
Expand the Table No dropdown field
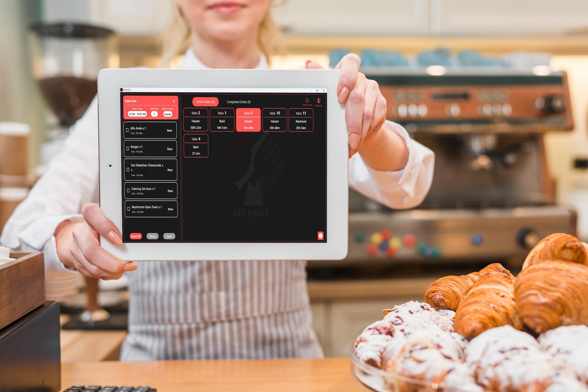point(155,114)
